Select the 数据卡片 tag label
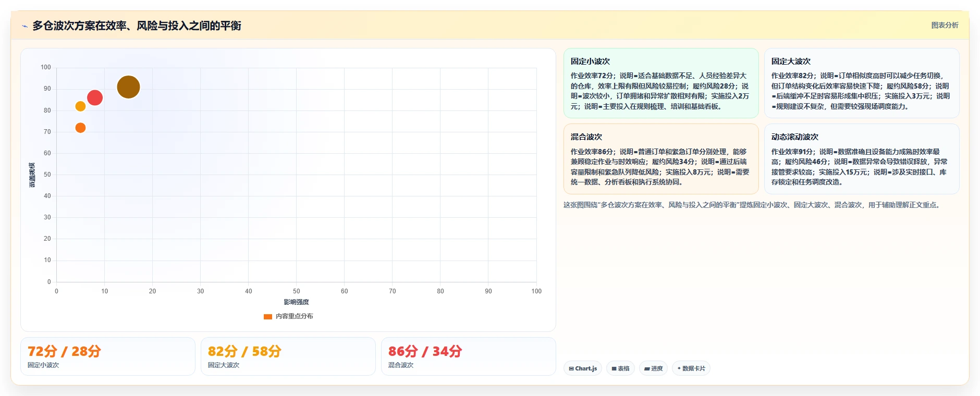 pos(694,368)
